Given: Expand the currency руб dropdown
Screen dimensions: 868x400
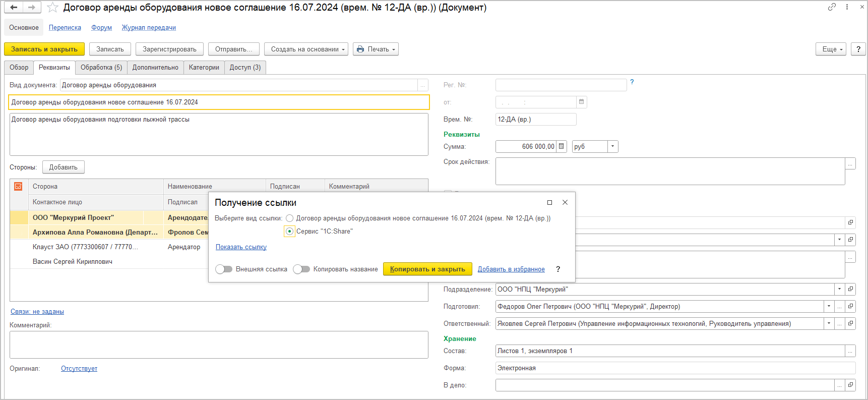Looking at the screenshot, I should pos(612,146).
